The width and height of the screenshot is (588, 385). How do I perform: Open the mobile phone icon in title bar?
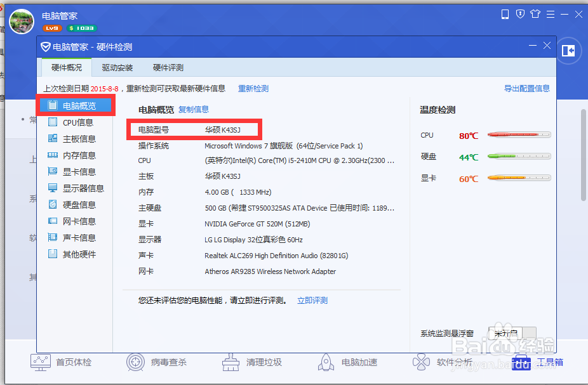[x=505, y=14]
